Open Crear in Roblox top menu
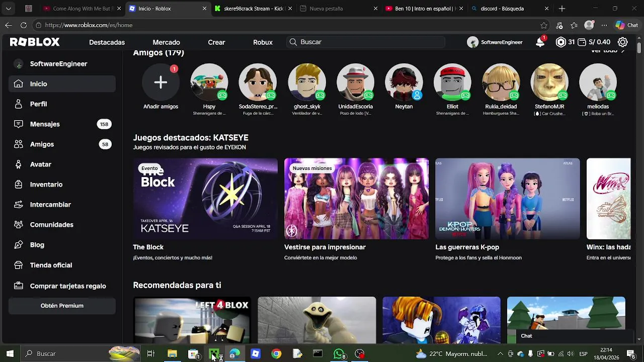This screenshot has height=362, width=644. [x=216, y=42]
